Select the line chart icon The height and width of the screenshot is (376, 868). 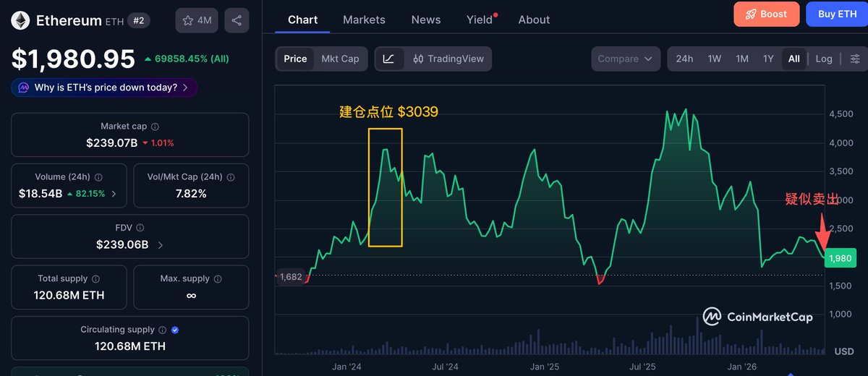(388, 59)
